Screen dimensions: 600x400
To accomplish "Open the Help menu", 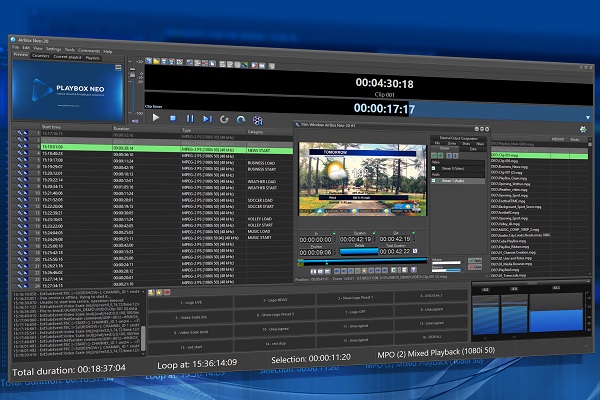I will [108, 51].
